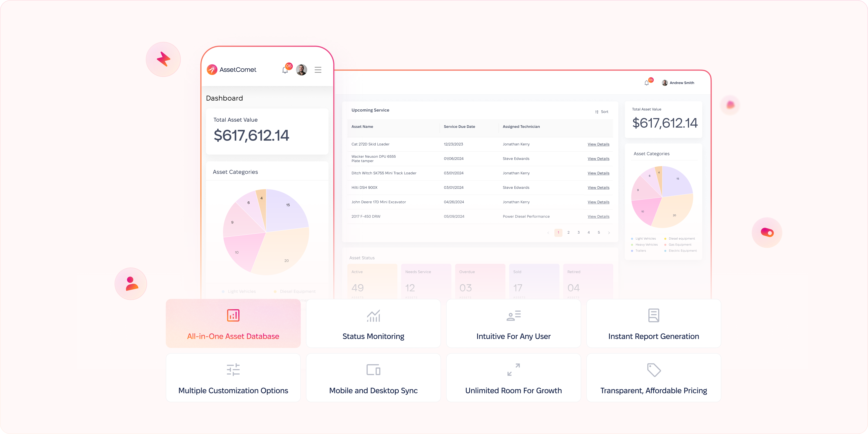
Task: Open the mobile hamburger menu
Action: [x=318, y=70]
